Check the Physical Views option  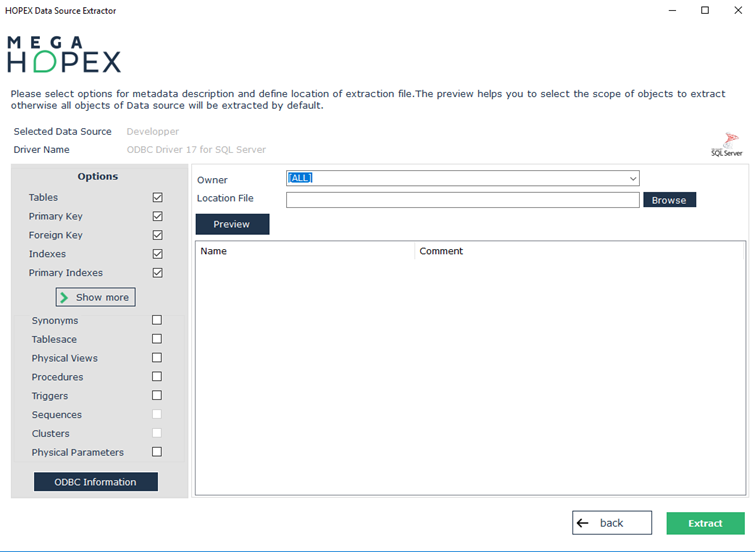[157, 358]
